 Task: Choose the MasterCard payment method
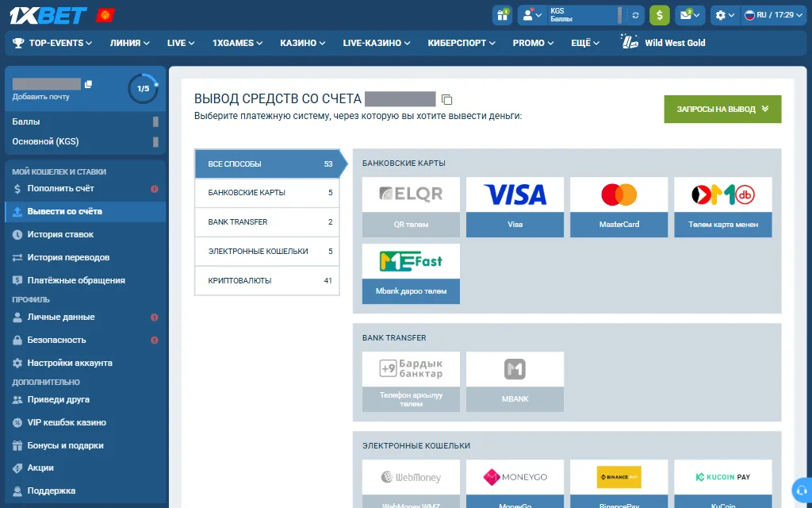[x=619, y=207]
